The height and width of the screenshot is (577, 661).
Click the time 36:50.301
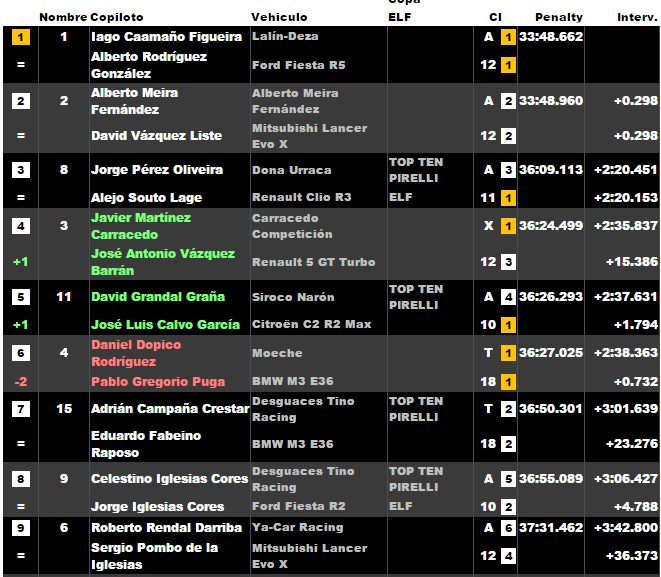point(551,408)
